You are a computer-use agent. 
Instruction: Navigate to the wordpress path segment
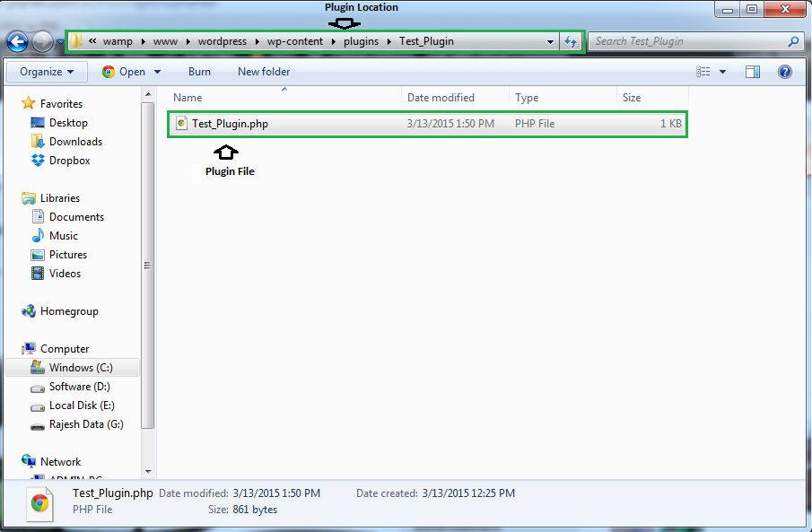tap(223, 41)
